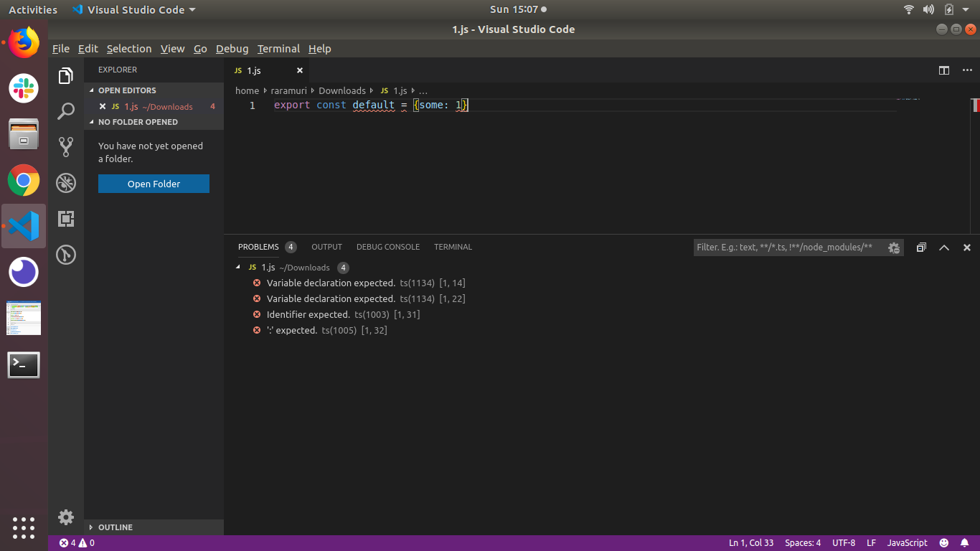Open the Activities overview
The height and width of the screenshot is (551, 980).
coord(33,10)
